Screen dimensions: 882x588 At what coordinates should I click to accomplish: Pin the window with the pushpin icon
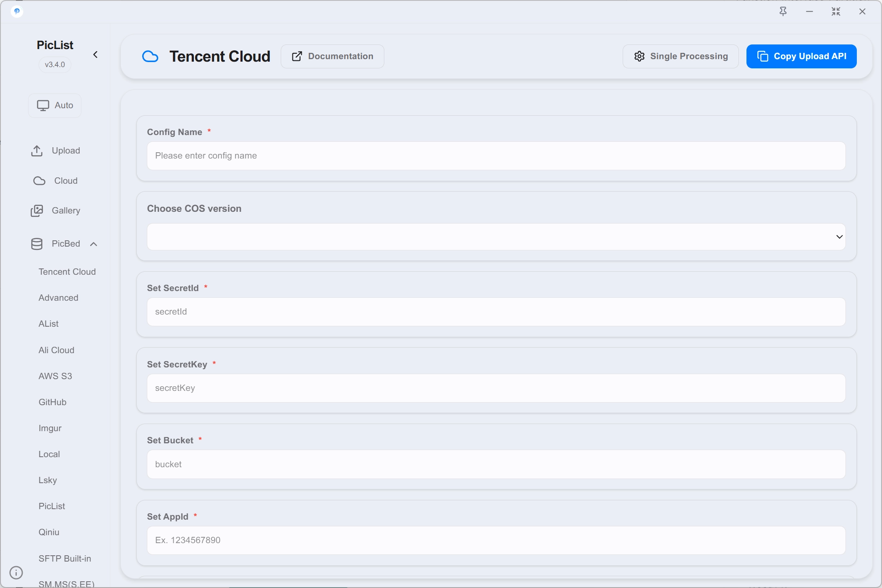783,11
